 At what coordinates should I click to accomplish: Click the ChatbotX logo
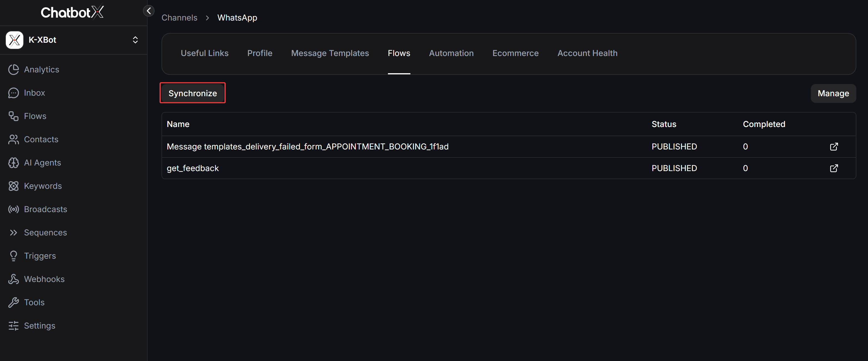pyautogui.click(x=72, y=12)
